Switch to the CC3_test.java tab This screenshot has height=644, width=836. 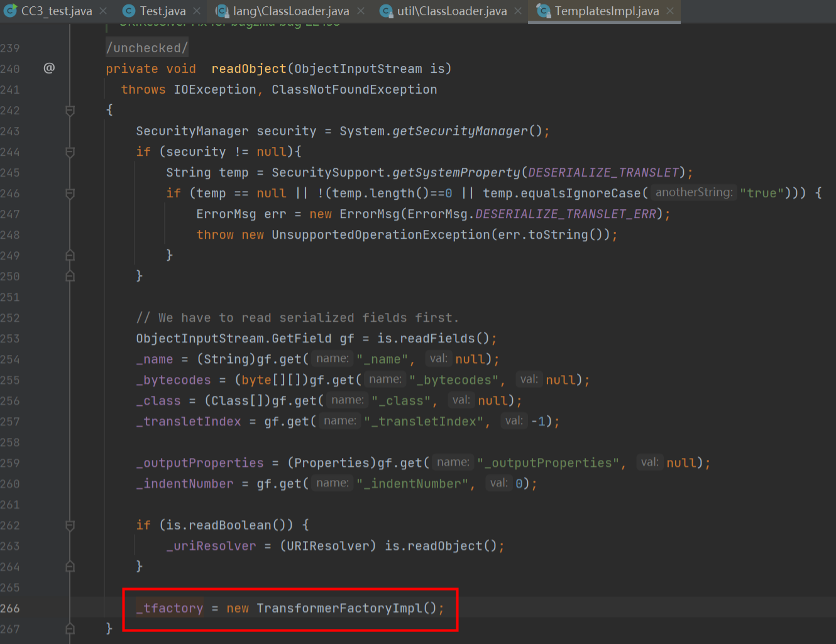tap(57, 11)
